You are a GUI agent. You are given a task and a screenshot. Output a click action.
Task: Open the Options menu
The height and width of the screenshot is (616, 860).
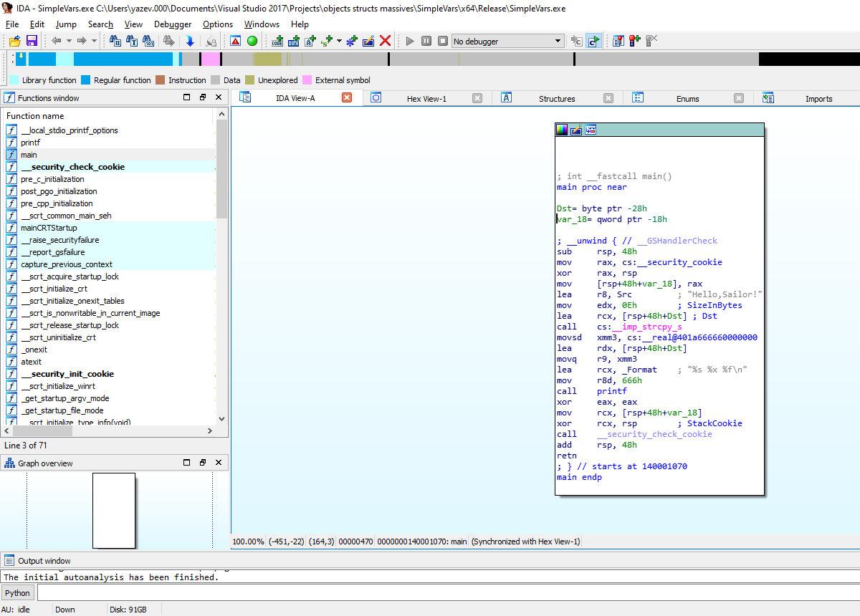(217, 24)
